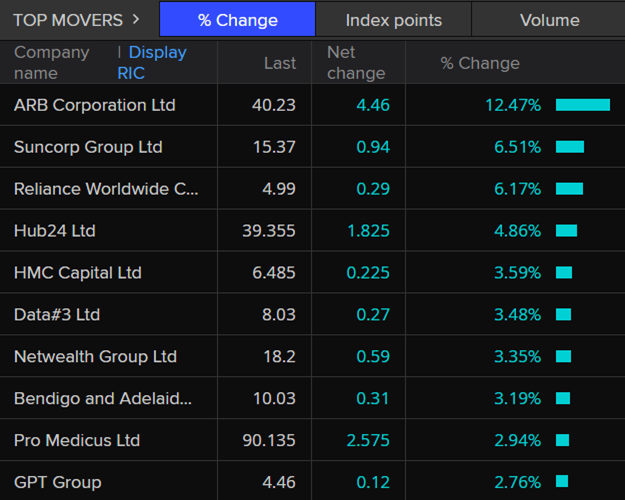Click the 2.94% change value
625x500 pixels.
point(517,440)
